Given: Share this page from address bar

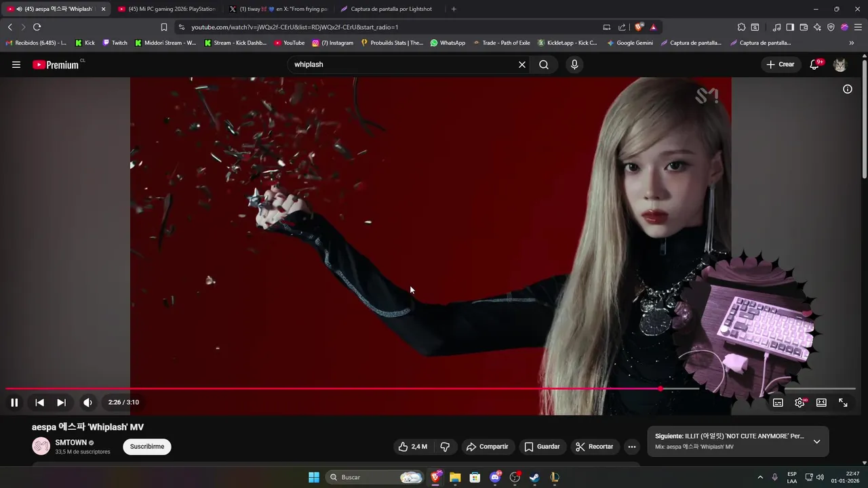Looking at the screenshot, I should pyautogui.click(x=622, y=27).
